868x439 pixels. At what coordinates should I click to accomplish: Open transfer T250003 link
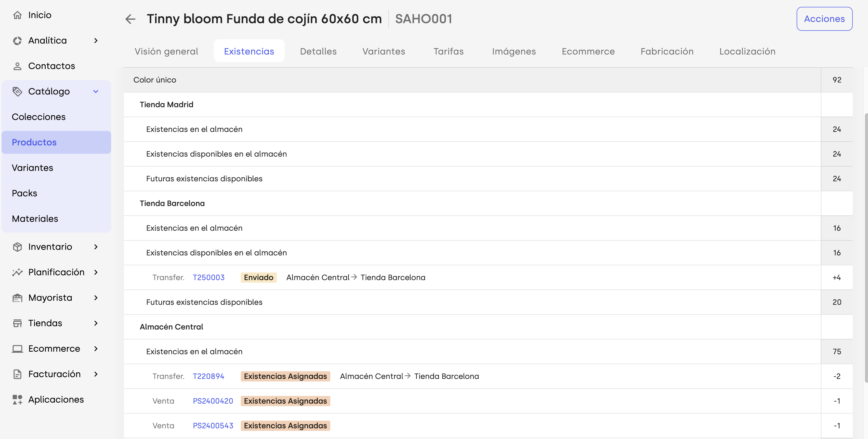point(208,277)
